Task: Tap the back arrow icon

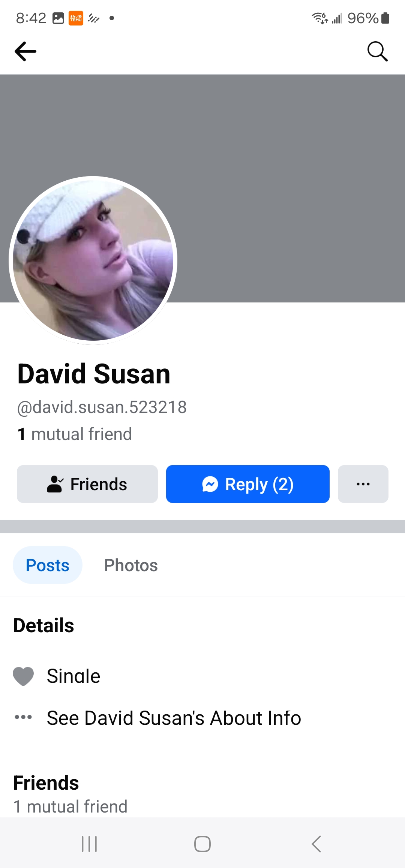Action: pos(25,51)
